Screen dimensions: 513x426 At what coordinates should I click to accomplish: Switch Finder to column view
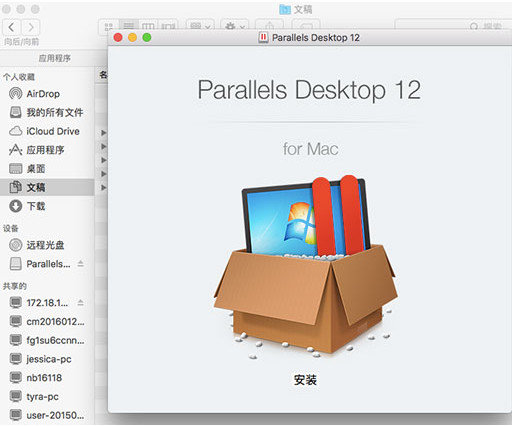[x=148, y=26]
